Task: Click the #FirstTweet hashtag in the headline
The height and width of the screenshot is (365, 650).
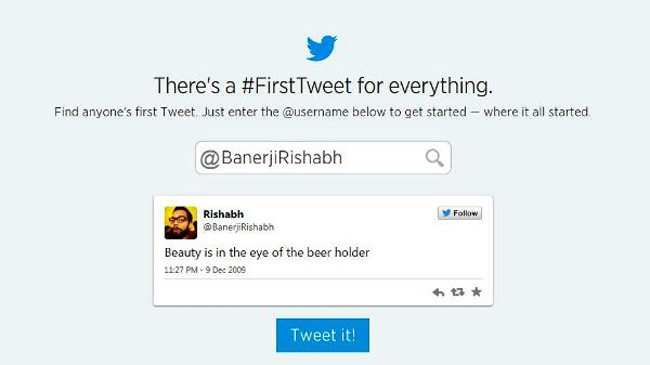Action: [x=297, y=86]
